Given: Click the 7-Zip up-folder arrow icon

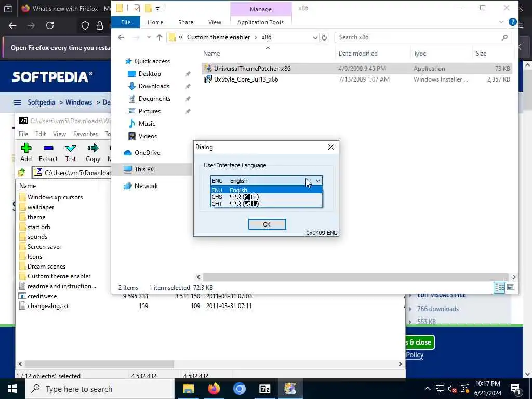Looking at the screenshot, I should (22, 172).
